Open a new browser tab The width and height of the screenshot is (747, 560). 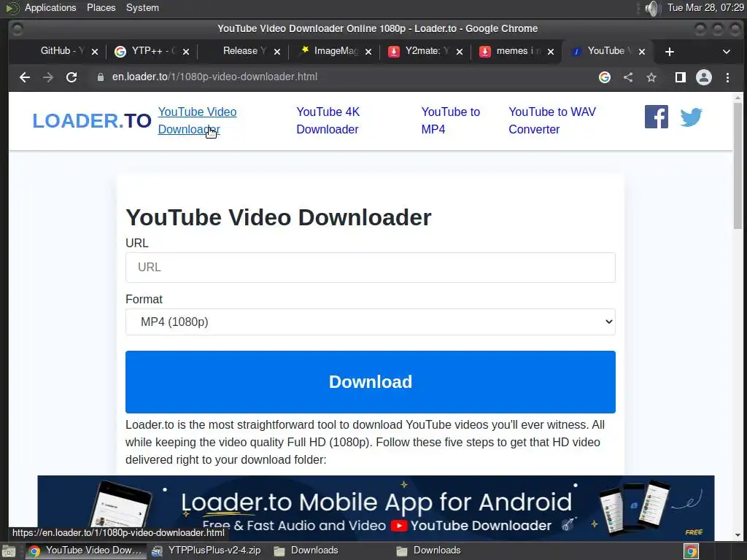(670, 52)
